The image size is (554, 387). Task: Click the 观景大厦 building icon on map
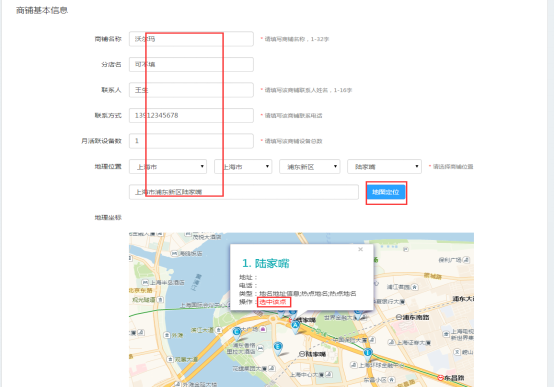point(170,359)
